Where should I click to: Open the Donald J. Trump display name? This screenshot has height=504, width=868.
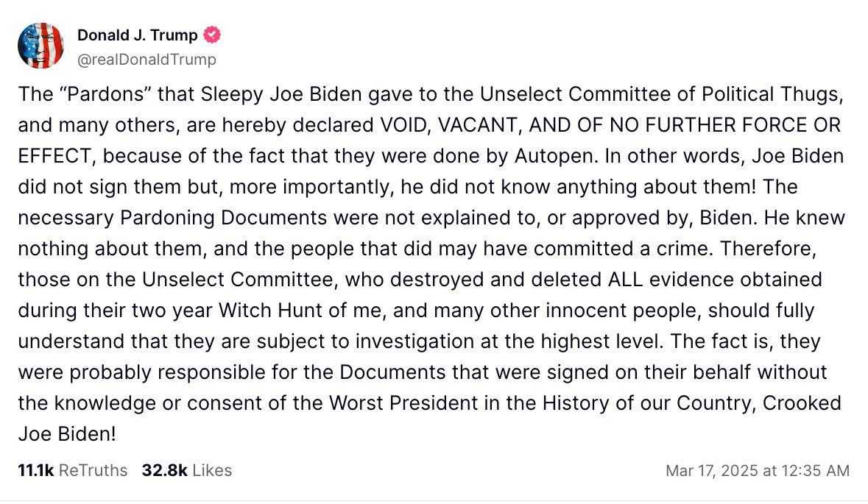[137, 35]
